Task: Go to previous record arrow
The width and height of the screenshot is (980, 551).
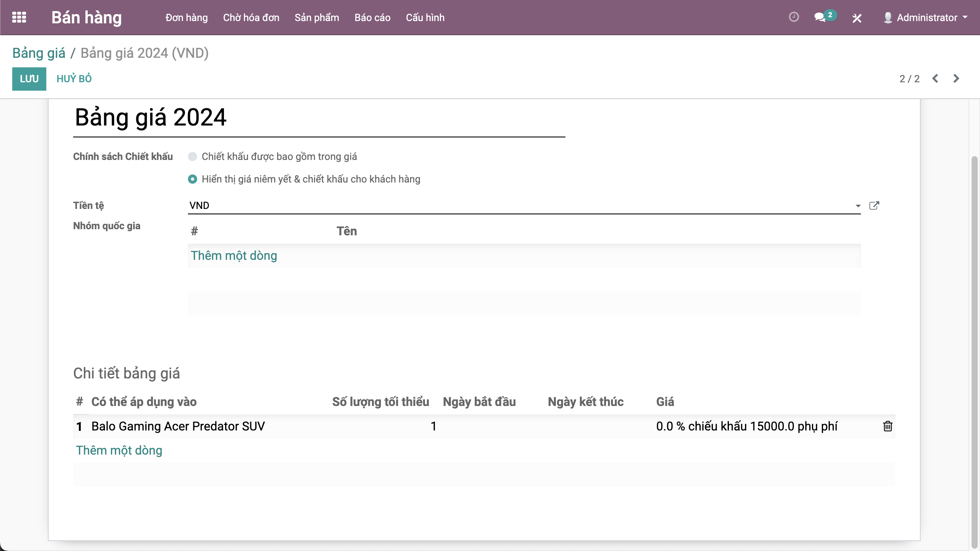Action: click(935, 78)
